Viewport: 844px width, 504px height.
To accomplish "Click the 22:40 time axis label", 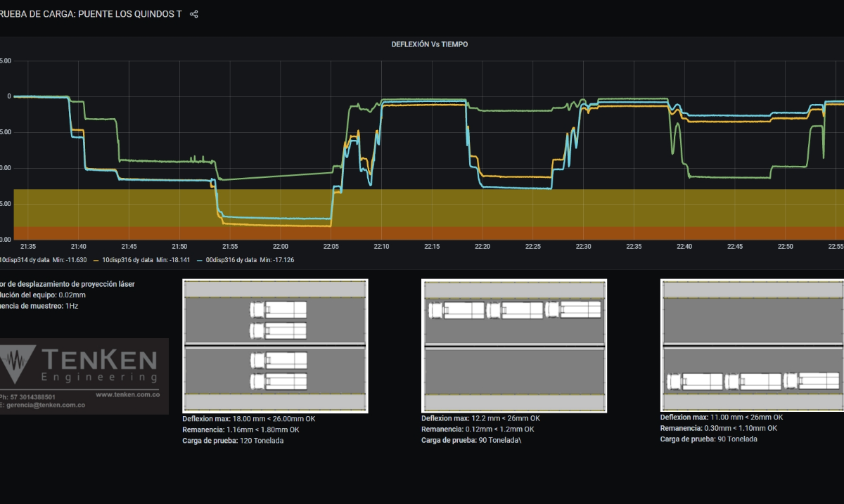I will [684, 247].
